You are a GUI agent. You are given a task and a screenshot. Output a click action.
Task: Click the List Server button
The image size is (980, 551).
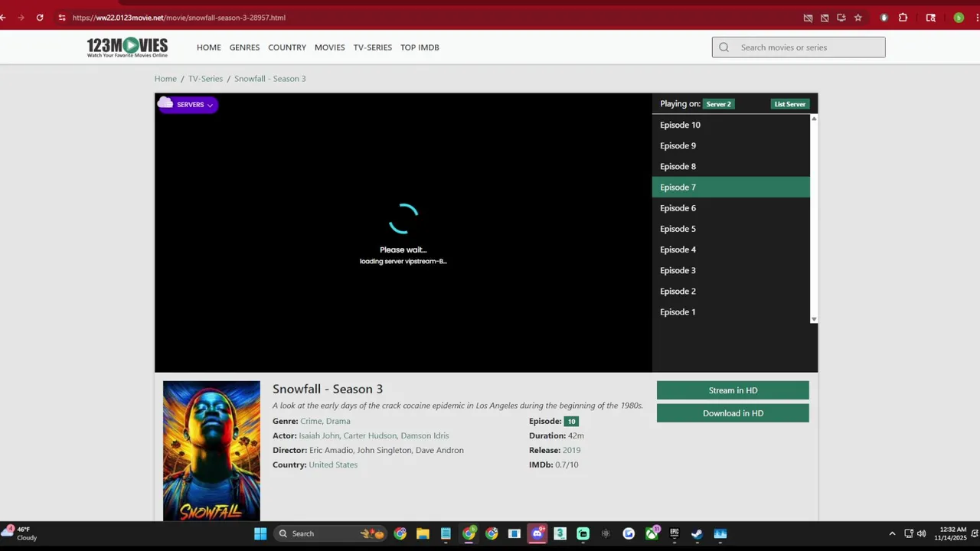click(x=789, y=104)
